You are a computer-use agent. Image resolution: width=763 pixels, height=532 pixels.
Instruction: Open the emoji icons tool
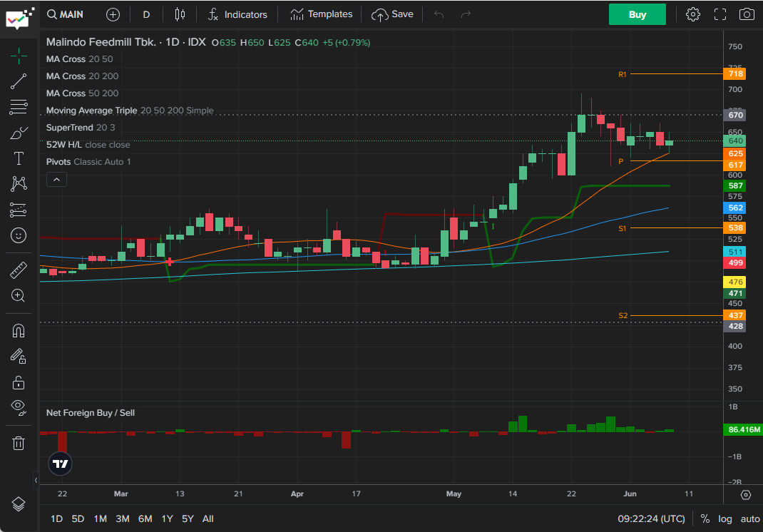pyautogui.click(x=19, y=235)
